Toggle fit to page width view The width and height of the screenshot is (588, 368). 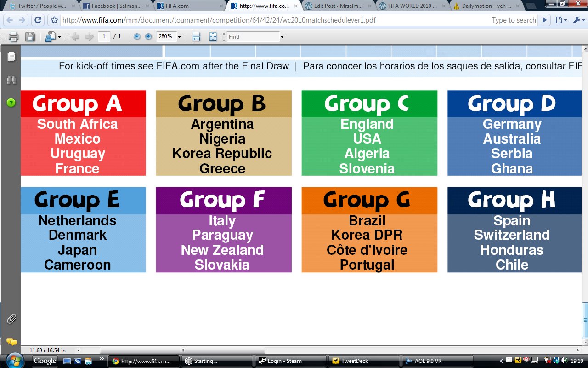[195, 36]
